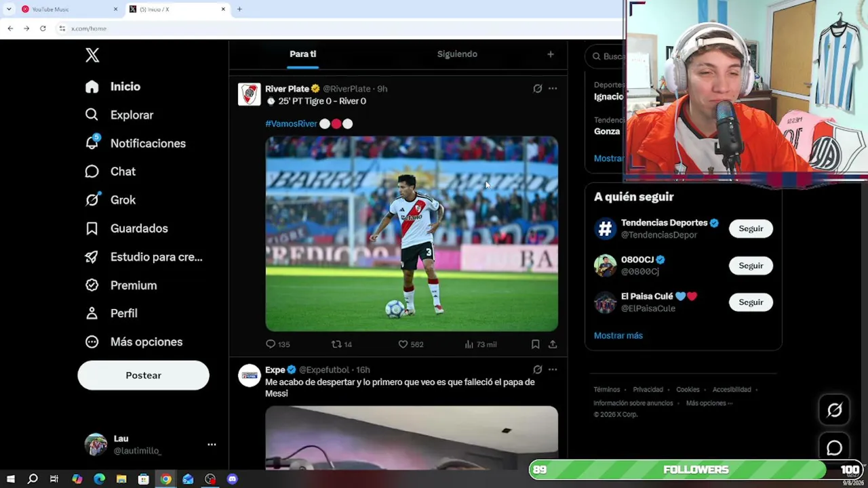View stats showing 73 mil views
The height and width of the screenshot is (488, 868).
coord(480,344)
